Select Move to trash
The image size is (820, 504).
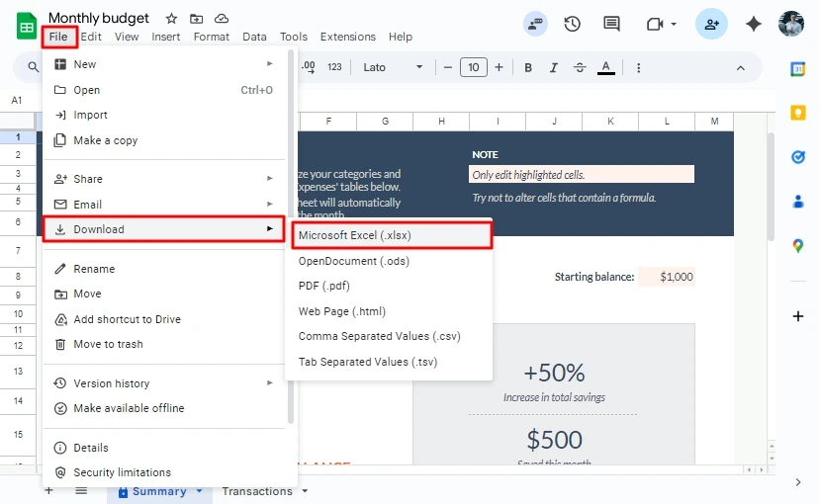click(x=164, y=344)
